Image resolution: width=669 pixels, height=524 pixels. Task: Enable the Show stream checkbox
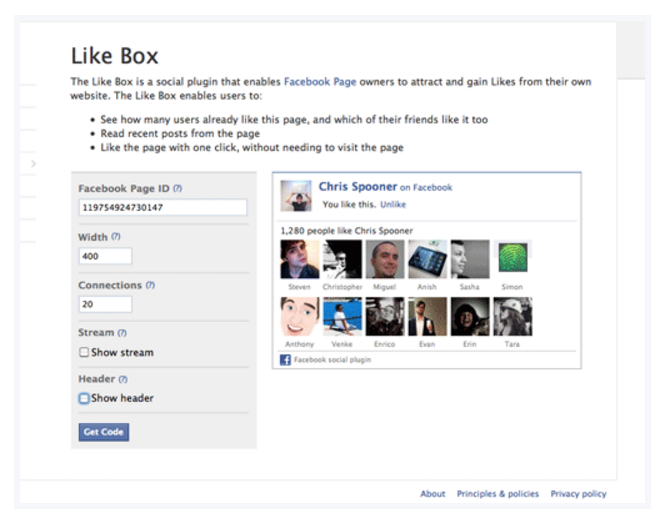tap(84, 352)
